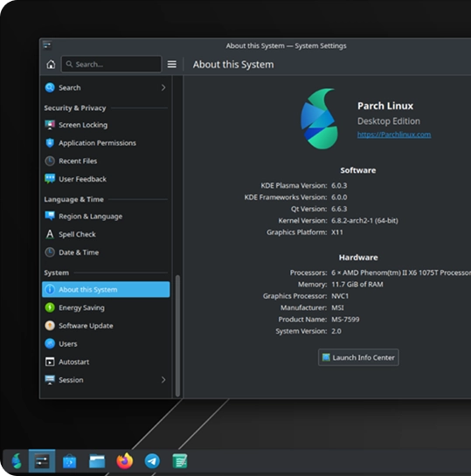Click the KDE Plasma Version value 6.0.3
Viewport: 471px width, 476px height.
coord(339,185)
